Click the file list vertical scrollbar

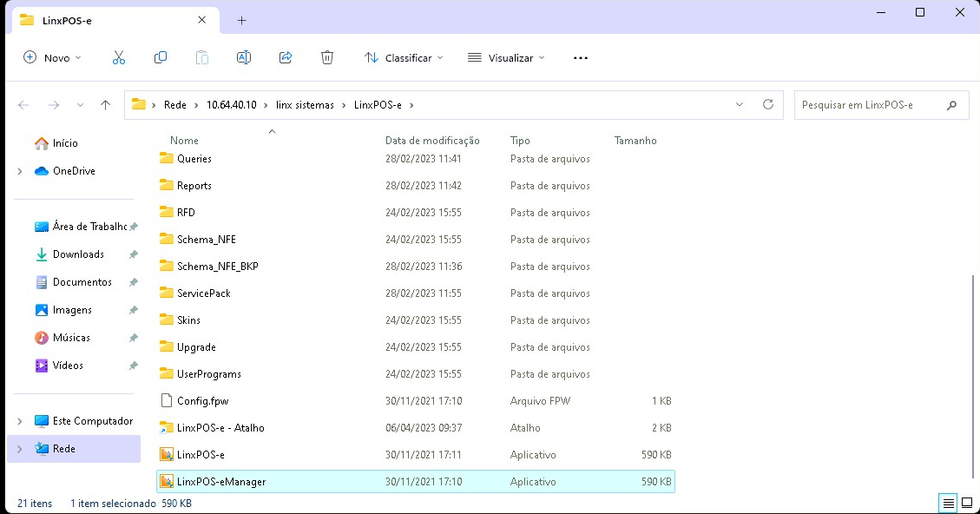972,375
